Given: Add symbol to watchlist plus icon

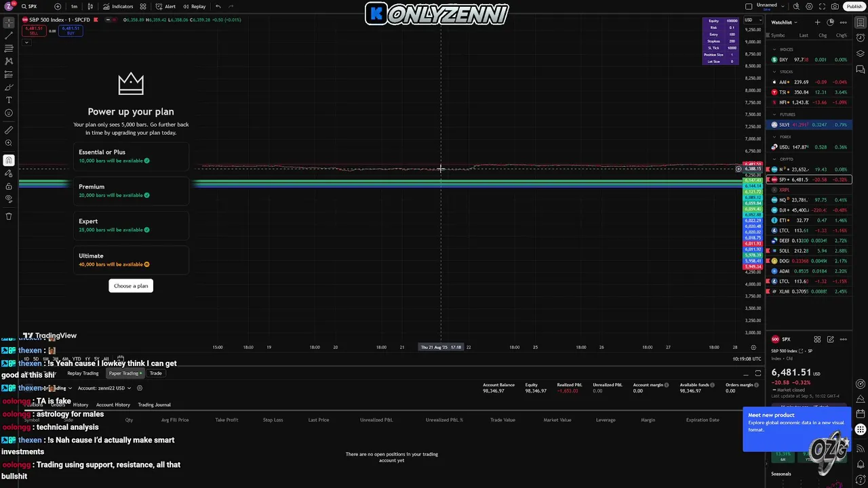Looking at the screenshot, I should pyautogui.click(x=817, y=22).
